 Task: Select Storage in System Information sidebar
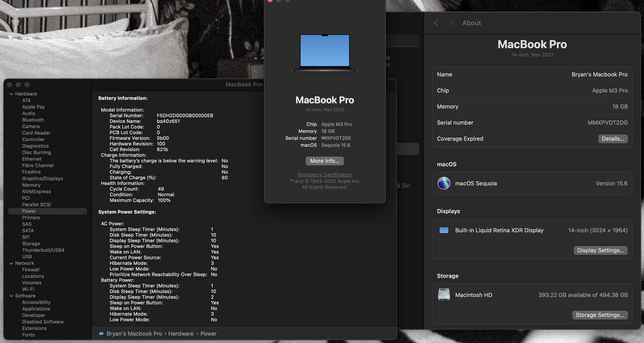pos(31,244)
